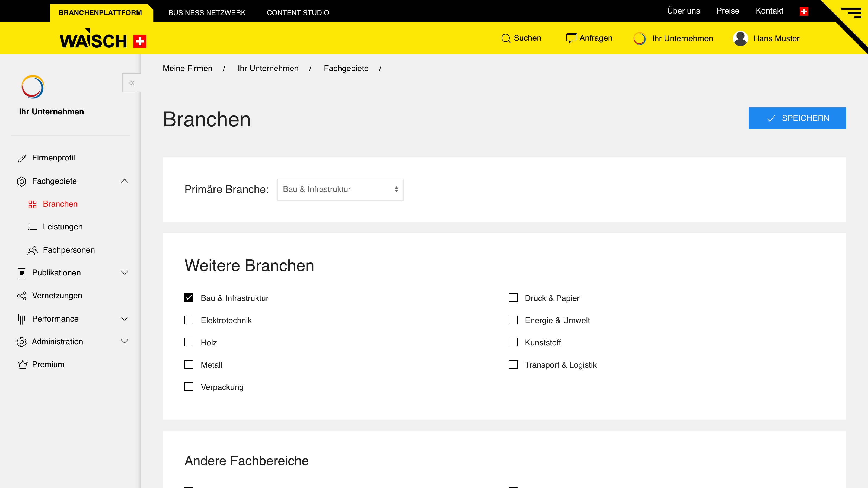Open Leistungen in the sidebar
Screen dimensions: 868x488
click(62, 227)
